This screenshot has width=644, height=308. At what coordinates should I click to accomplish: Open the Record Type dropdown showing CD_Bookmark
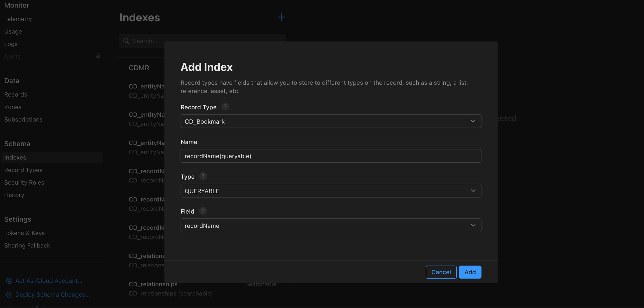coord(331,121)
